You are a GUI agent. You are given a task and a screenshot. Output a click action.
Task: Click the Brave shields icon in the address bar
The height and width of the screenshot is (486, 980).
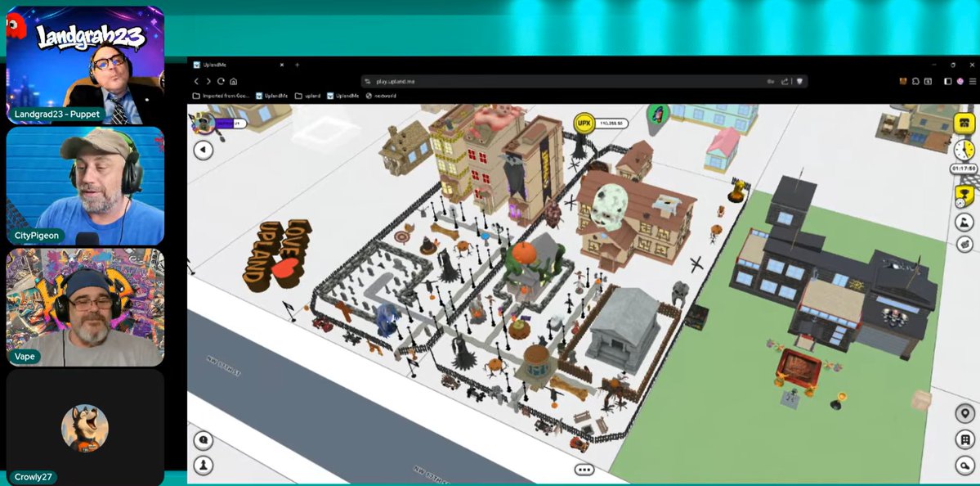(x=799, y=81)
